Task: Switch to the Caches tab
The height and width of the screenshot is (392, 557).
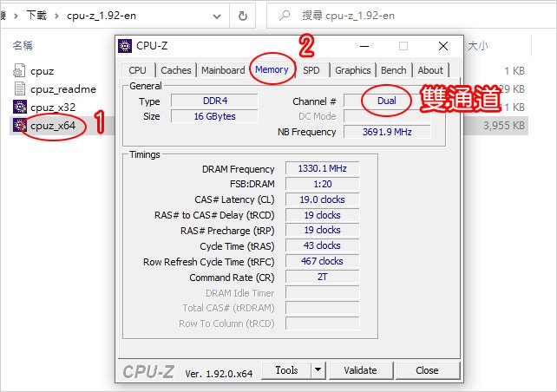Action: tap(176, 70)
